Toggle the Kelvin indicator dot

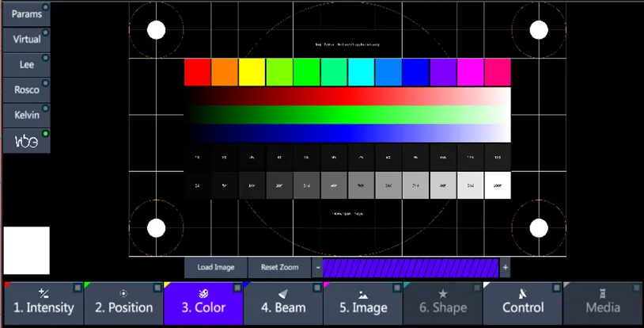[46, 109]
